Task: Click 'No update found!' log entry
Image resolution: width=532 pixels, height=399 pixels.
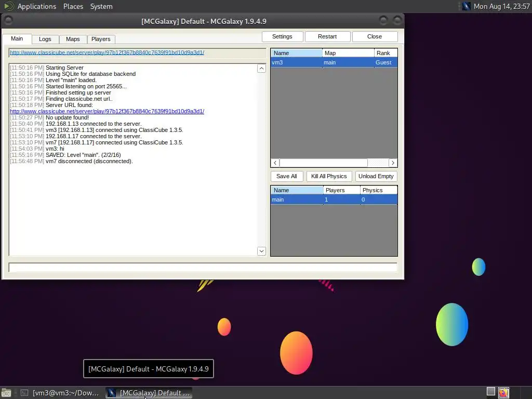Action: [49, 117]
